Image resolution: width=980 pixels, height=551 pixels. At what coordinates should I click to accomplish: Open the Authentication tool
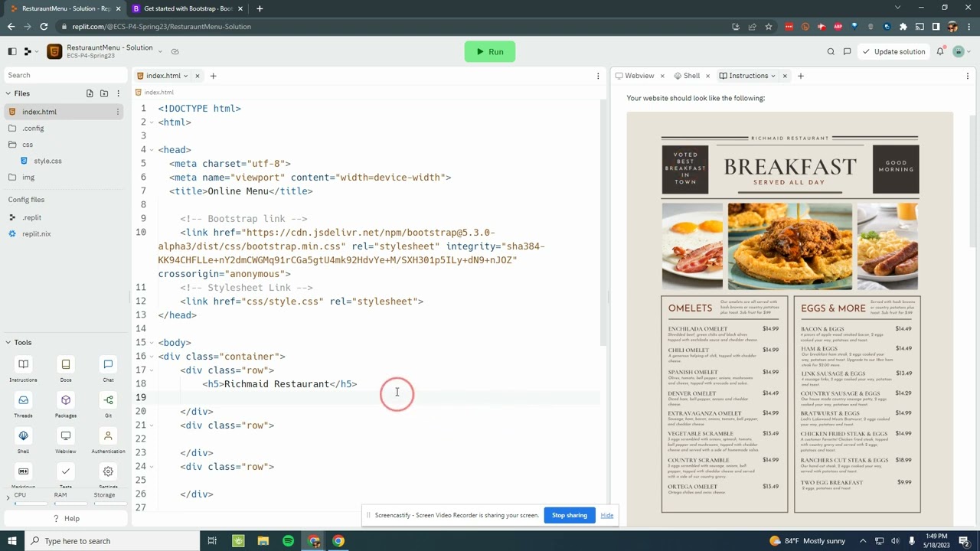click(108, 441)
